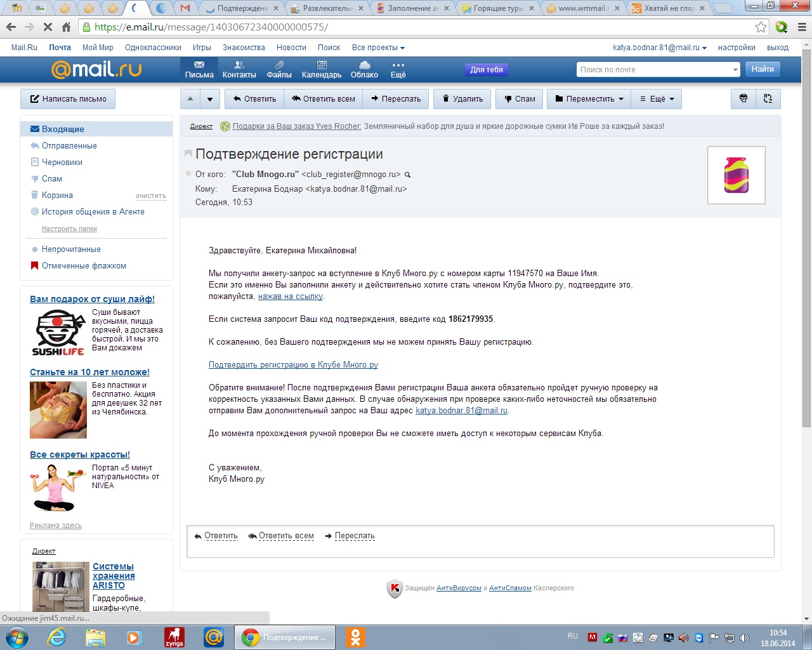Viewport: 812px width, 650px height.
Task: Delete the message with Удалить
Action: (x=462, y=99)
